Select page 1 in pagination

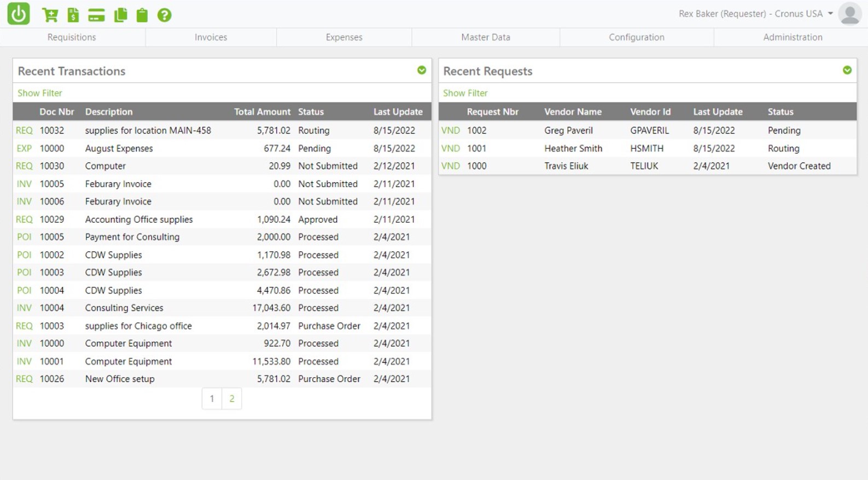[x=212, y=398]
